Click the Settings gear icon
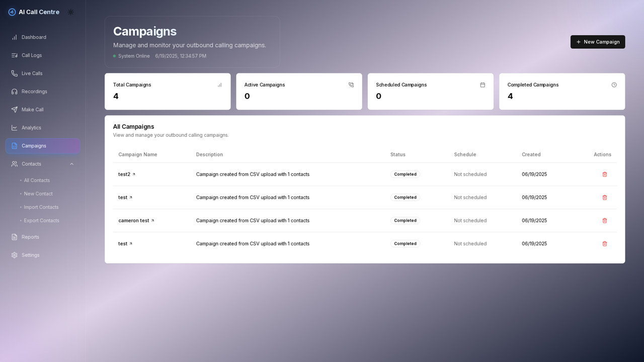The width and height of the screenshot is (644, 362). [15, 255]
